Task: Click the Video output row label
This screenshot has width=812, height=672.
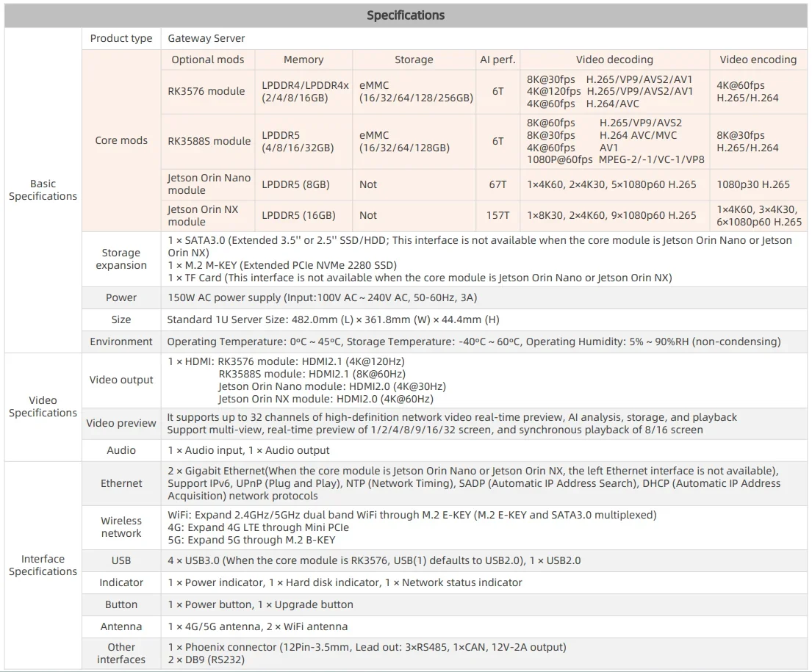Action: 121,380
